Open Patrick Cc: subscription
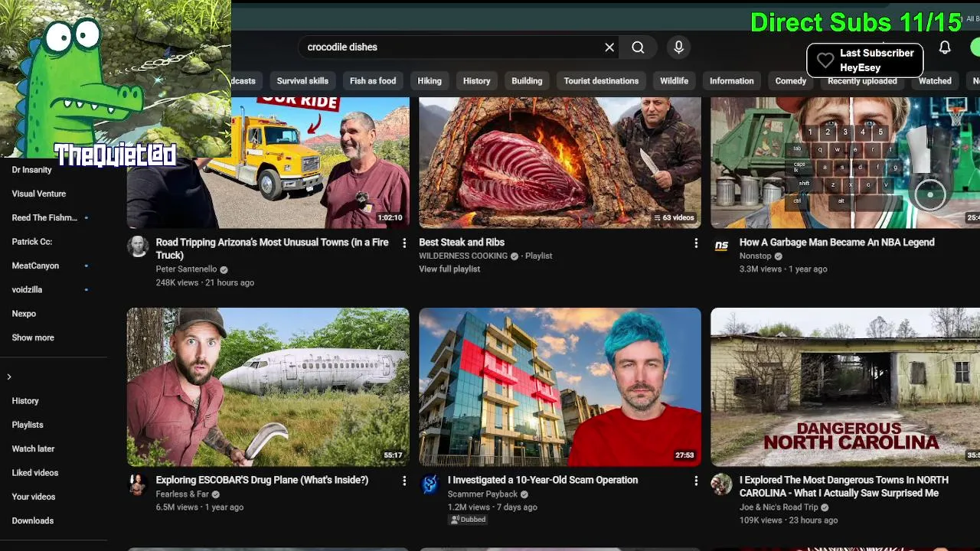The width and height of the screenshot is (980, 551). (x=32, y=242)
